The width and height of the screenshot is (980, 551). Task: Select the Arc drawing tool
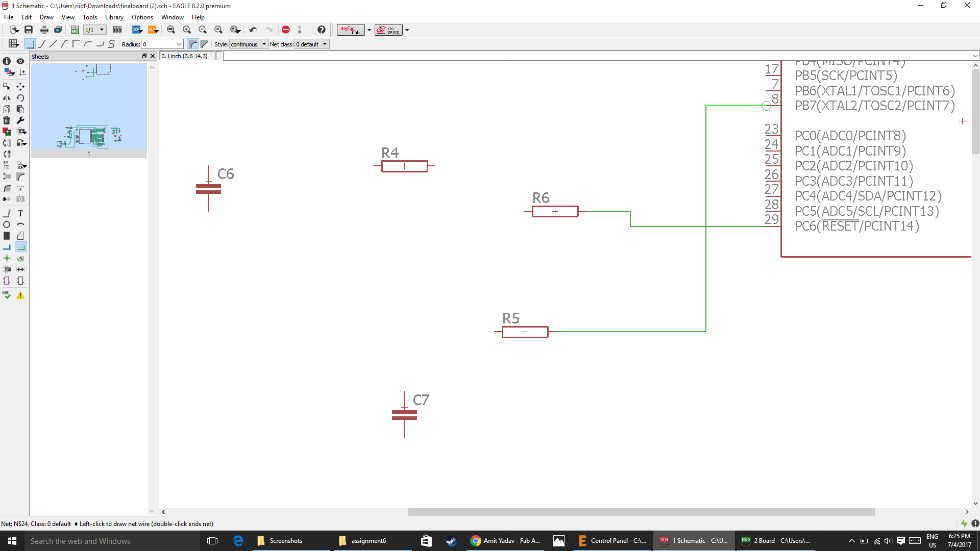pyautogui.click(x=20, y=224)
